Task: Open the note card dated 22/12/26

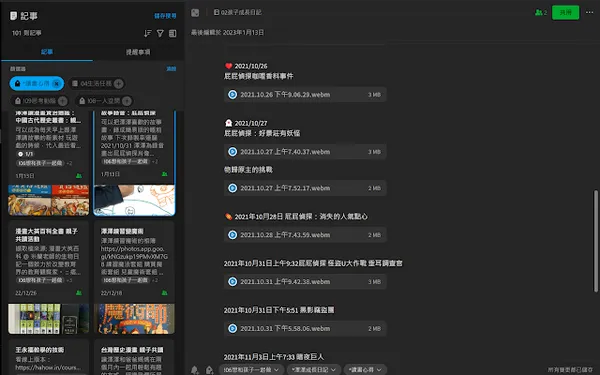Action: click(49, 277)
